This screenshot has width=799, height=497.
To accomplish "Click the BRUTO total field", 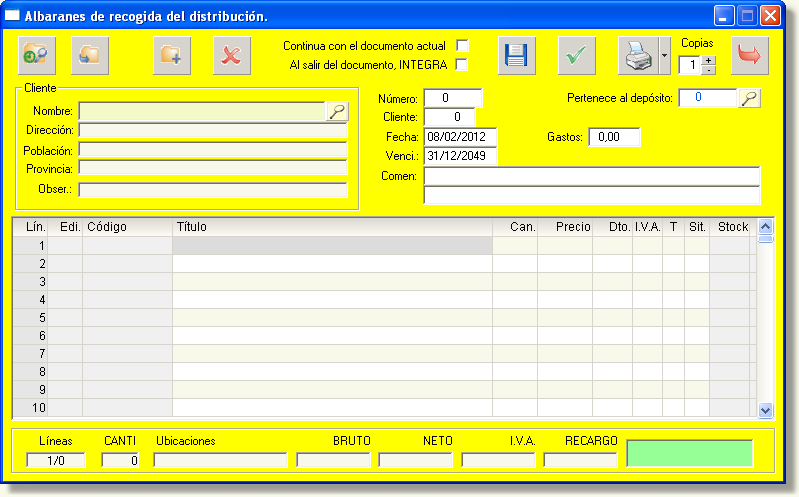I will tap(334, 460).
